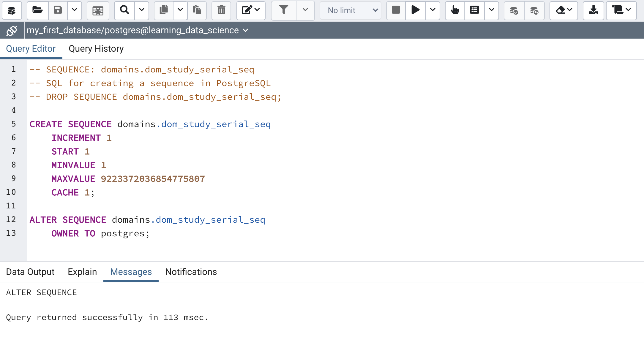Open the database connection chevron dropdown
644x342 pixels.
coord(246,31)
